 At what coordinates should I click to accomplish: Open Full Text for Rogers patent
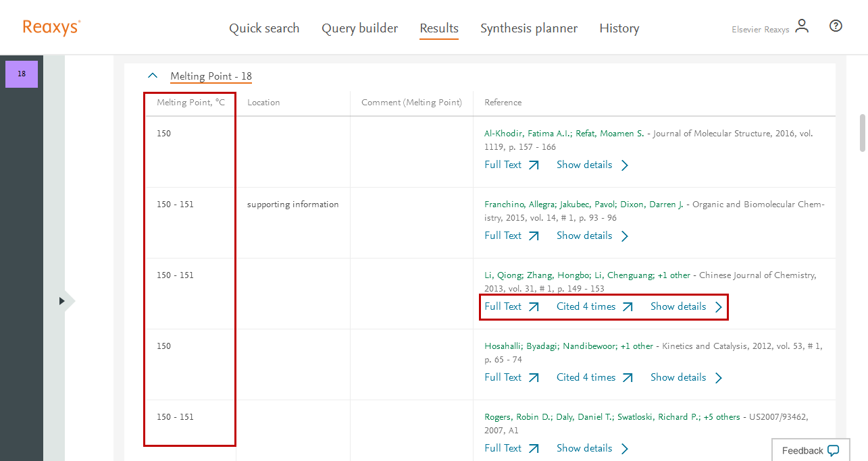pyautogui.click(x=511, y=448)
